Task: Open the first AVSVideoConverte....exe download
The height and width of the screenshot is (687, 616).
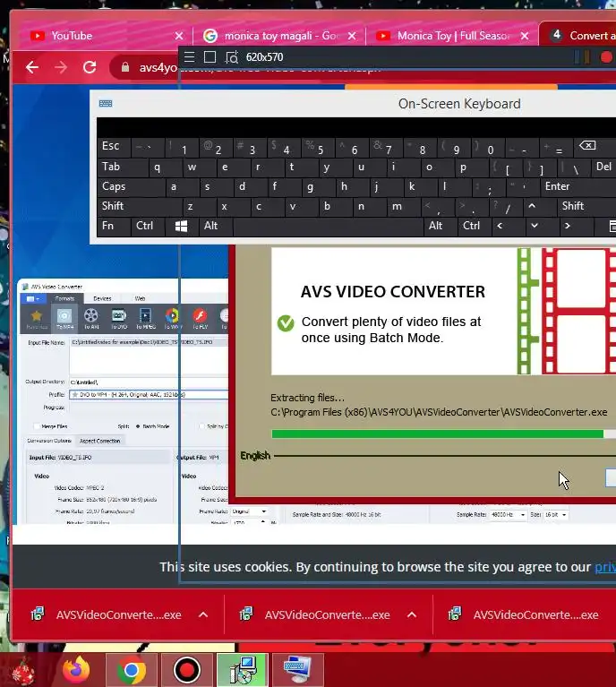Action: pos(112,614)
